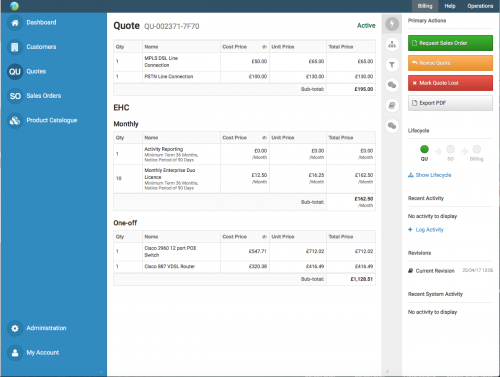Viewport: 500px width, 377px height.
Task: Click Export PDF button
Action: pyautogui.click(x=450, y=103)
